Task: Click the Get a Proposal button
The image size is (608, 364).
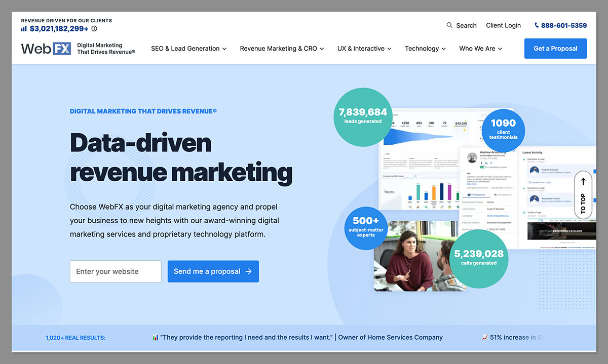Action: pos(555,48)
